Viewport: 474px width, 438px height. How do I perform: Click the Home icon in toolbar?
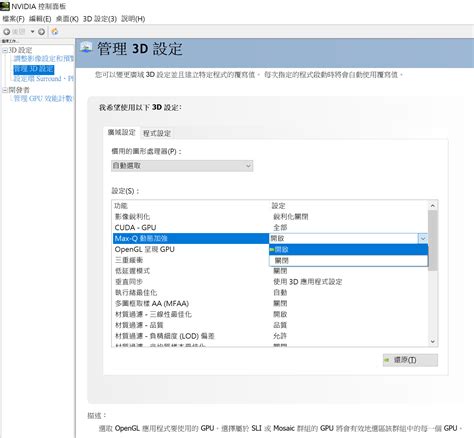coord(55,32)
